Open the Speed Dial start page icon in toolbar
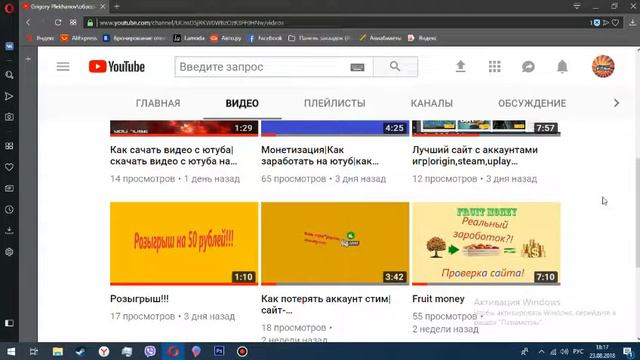640x360 pixels. [x=73, y=22]
